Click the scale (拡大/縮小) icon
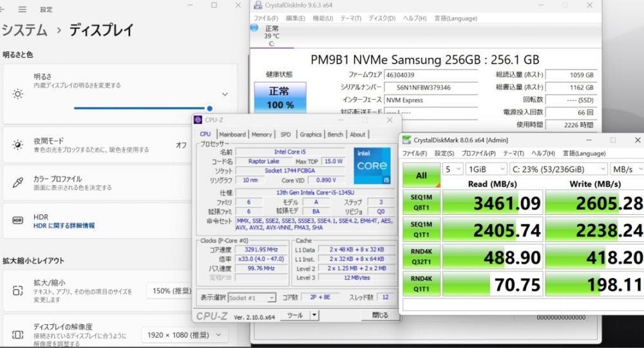Image resolution: width=644 pixels, height=348 pixels. tap(17, 291)
